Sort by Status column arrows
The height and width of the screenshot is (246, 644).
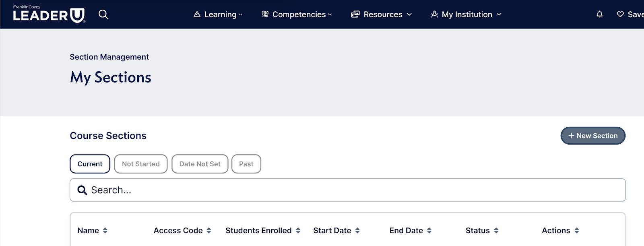coord(496,231)
